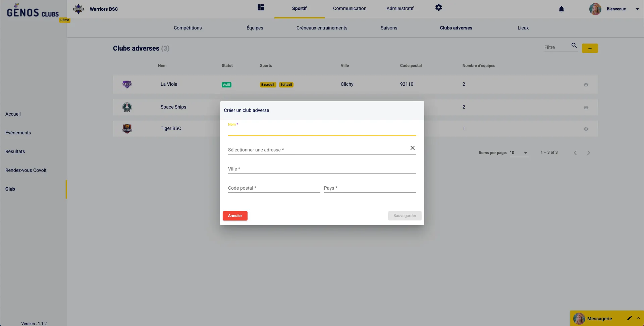Expand the Messagerie chat panel chevron
Image resolution: width=644 pixels, height=326 pixels.
click(638, 318)
